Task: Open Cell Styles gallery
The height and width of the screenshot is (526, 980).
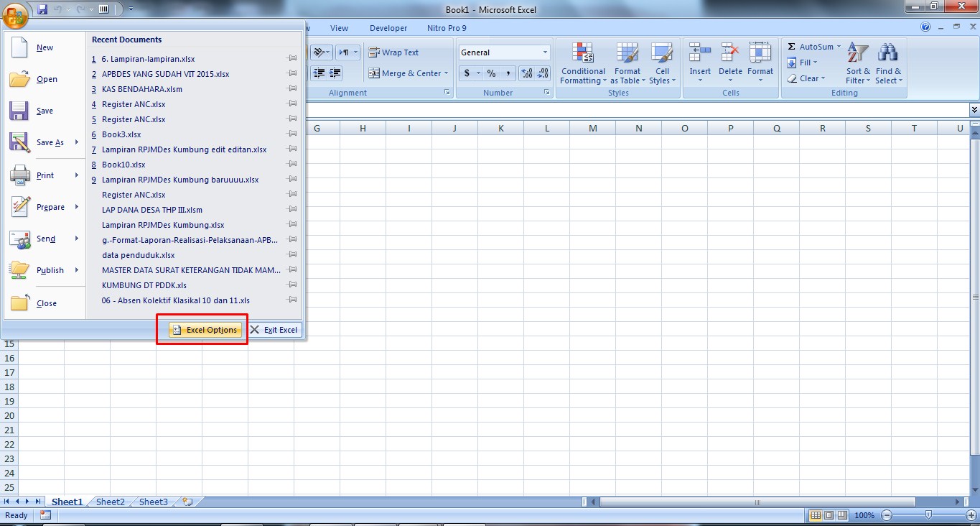Action: (x=662, y=63)
